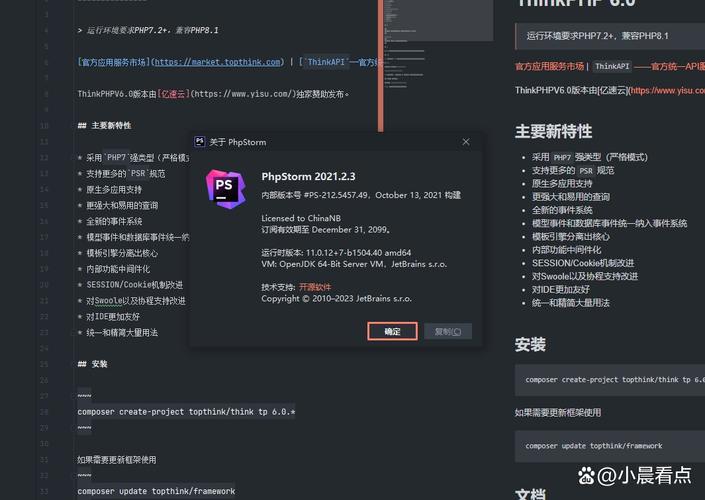Click the build number #PS-212.5457.49 line
Viewport: 705px width, 500px height.
361,195
